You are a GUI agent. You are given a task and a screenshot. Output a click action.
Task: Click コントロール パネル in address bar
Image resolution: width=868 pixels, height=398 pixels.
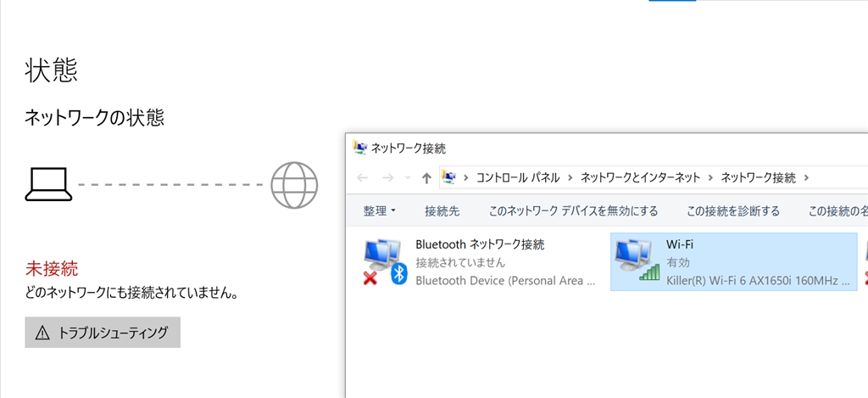point(518,178)
